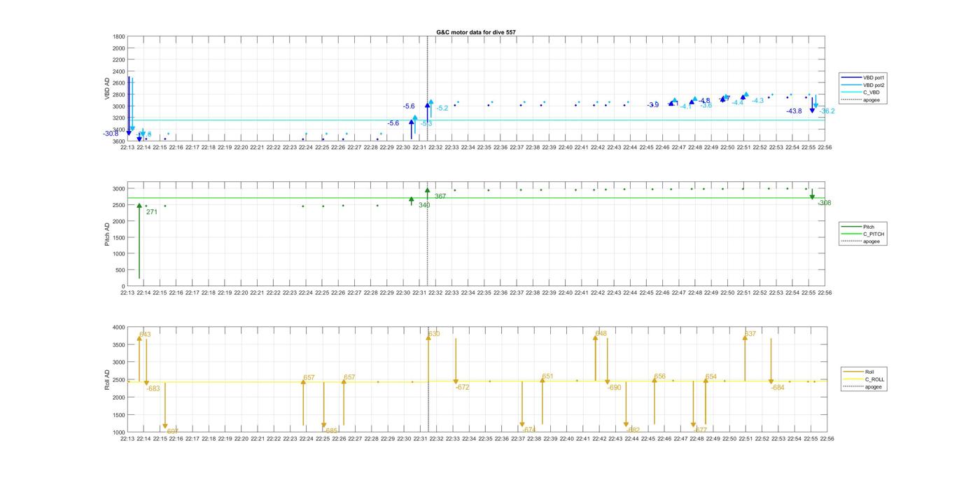
Task: Click the '697' label in the Roll plot
Action: coord(172,431)
